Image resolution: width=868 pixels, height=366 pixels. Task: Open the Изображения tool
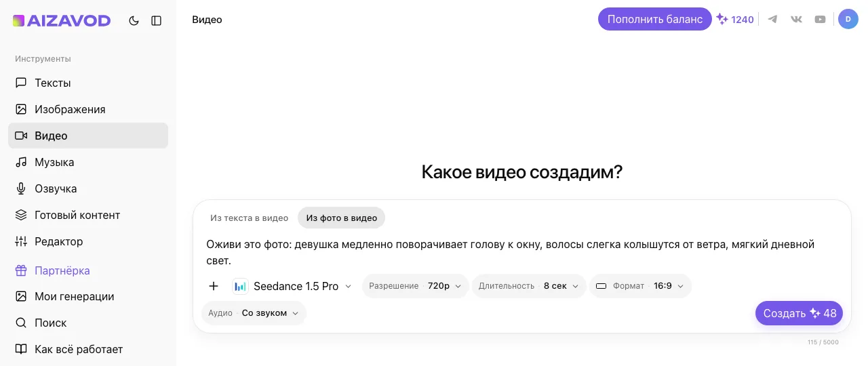[x=88, y=109]
